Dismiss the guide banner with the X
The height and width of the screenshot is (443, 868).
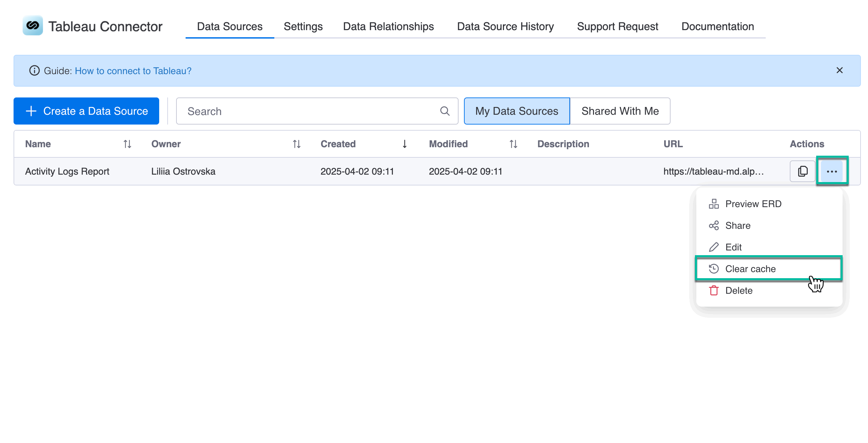tap(840, 70)
